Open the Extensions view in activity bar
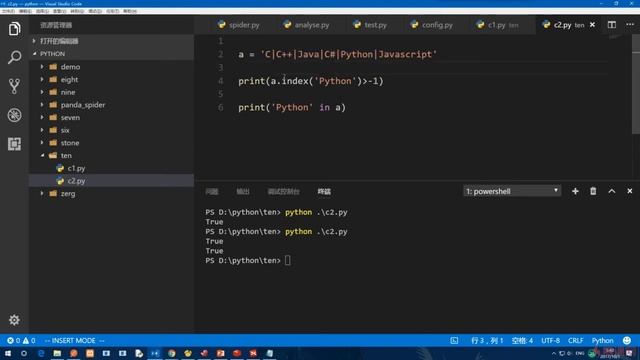The height and width of the screenshot is (360, 640). pos(14,144)
